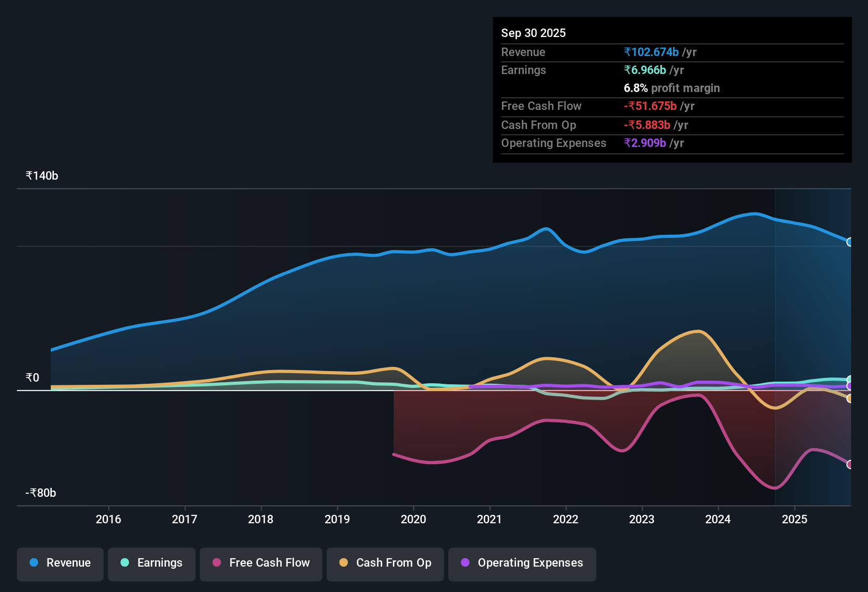Click the purple Operating Expenses legend dot

point(465,563)
